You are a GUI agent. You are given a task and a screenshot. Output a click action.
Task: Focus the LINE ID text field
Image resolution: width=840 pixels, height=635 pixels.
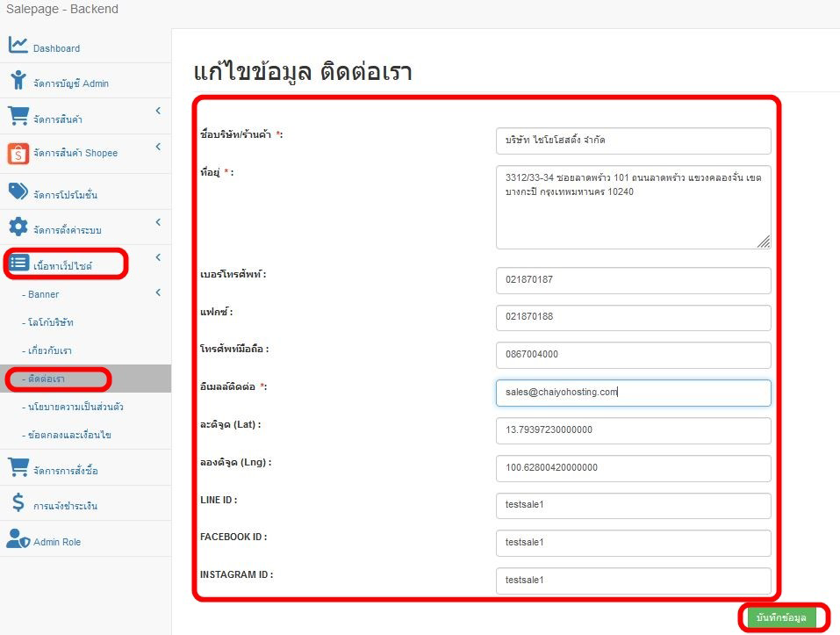tap(633, 506)
